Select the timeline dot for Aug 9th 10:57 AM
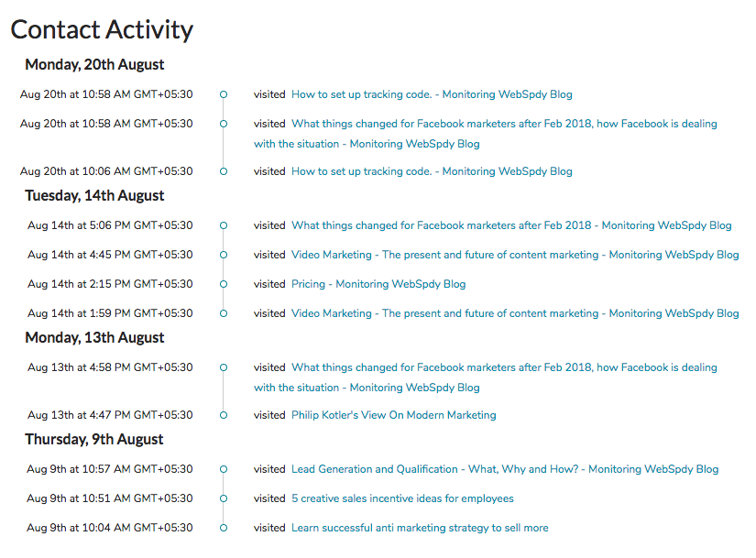756x558 pixels. click(x=224, y=469)
